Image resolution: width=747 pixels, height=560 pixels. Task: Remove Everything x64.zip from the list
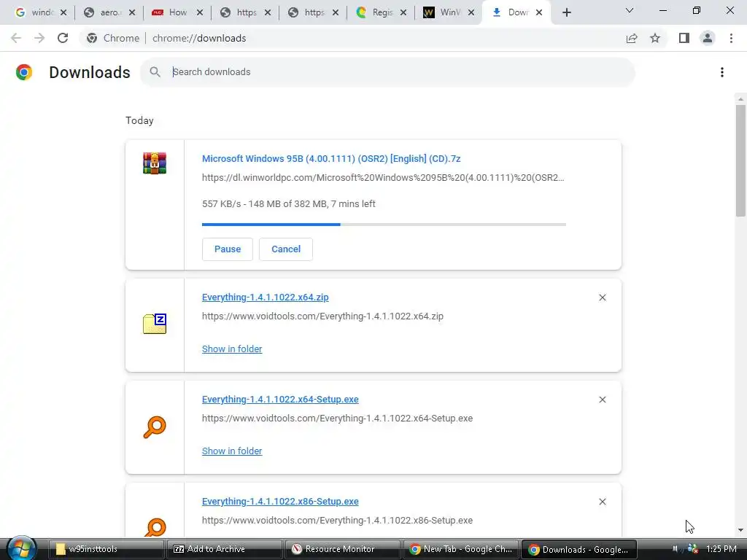coord(602,297)
